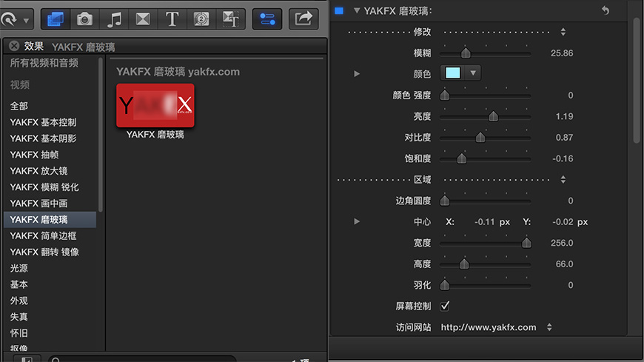
Task: Open the titles browser T icon
Action: (x=172, y=19)
